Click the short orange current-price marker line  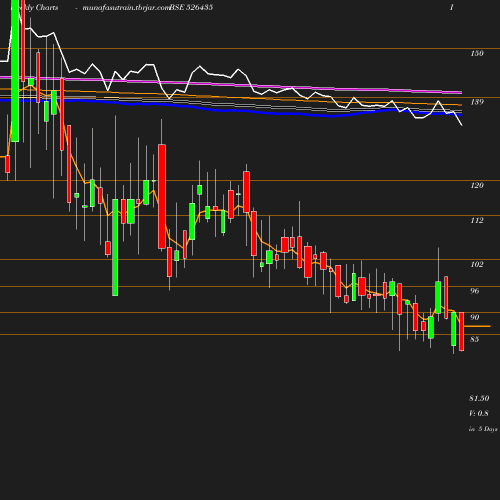coord(477,326)
